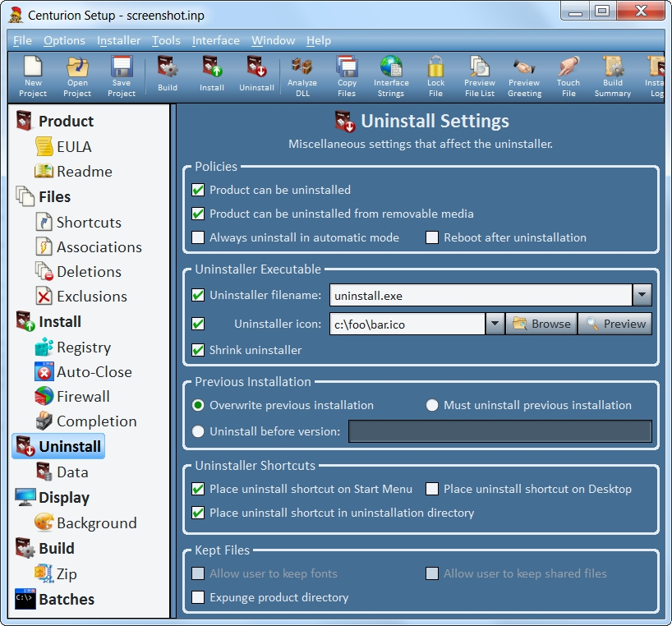Click the Install toolbar icon
Viewport: 672px width, 626px height.
click(212, 74)
